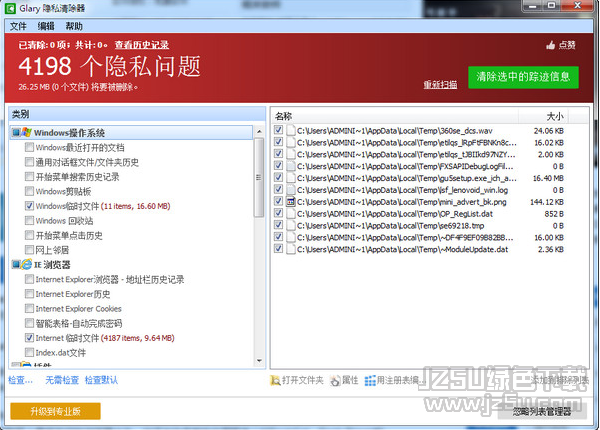Click the 16.40 MB size value
Viewport: 600px width, 430px height.
click(548, 178)
